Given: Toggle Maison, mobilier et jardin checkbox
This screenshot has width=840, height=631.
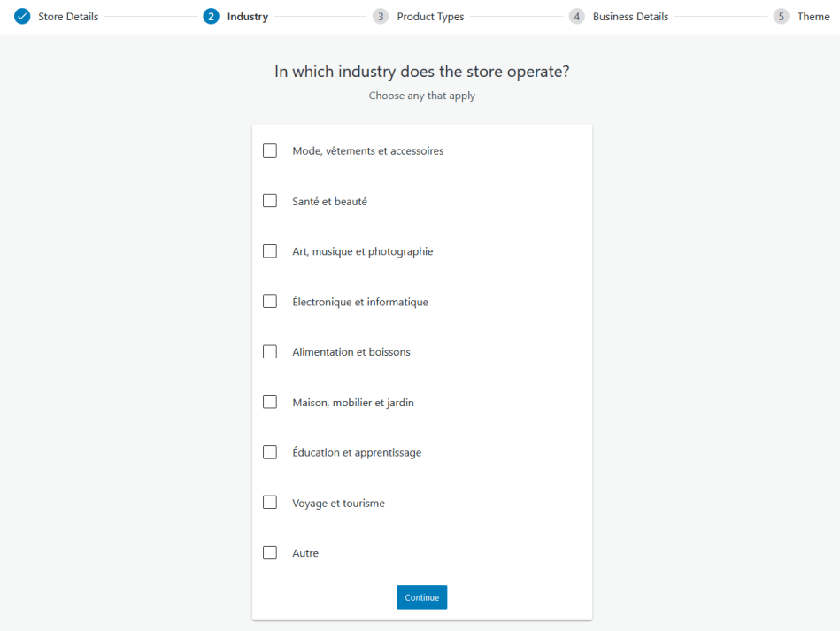Looking at the screenshot, I should [270, 402].
